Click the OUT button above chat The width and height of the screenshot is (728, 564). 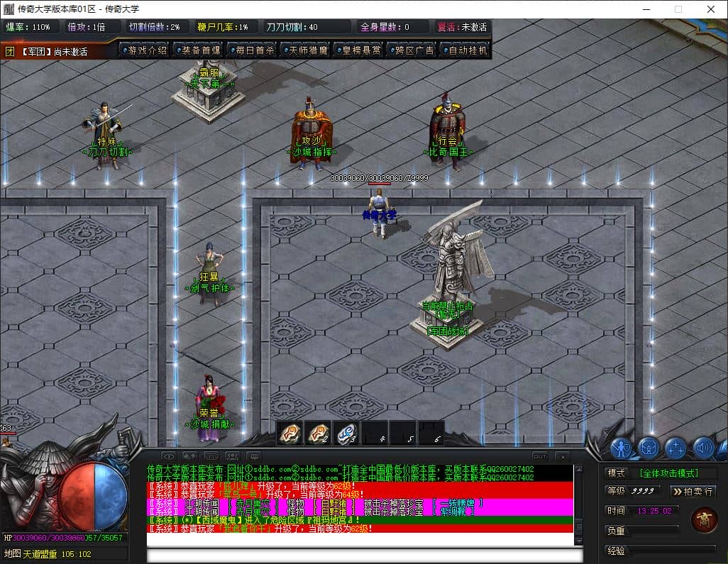540,456
